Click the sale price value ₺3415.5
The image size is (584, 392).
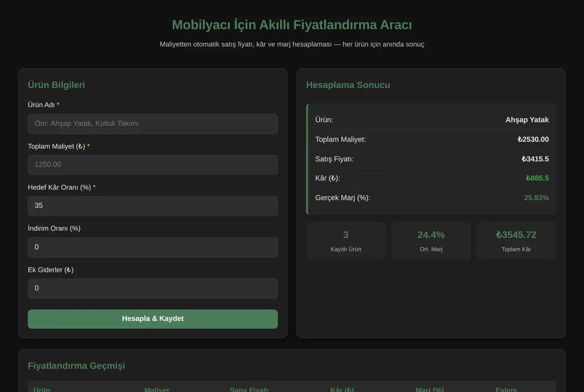click(535, 159)
